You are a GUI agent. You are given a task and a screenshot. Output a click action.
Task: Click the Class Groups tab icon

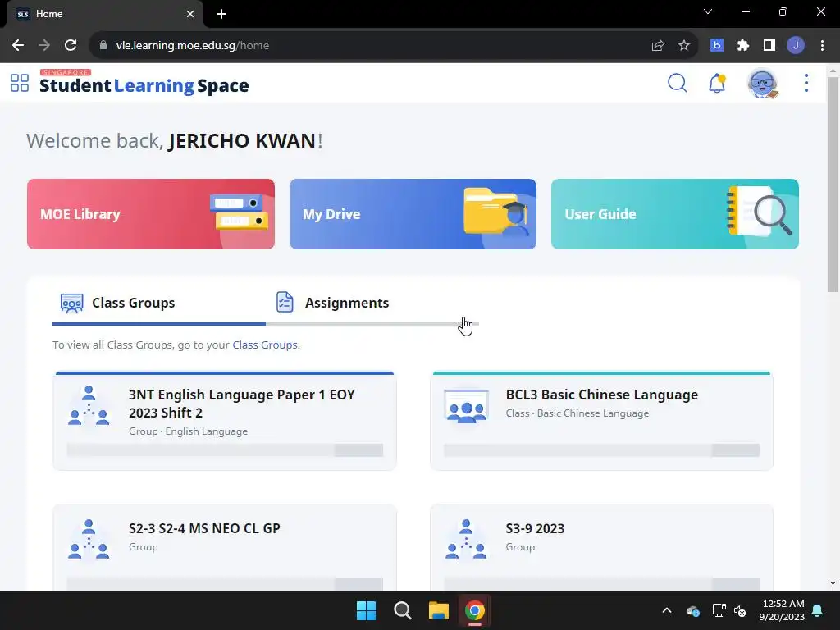coord(72,304)
